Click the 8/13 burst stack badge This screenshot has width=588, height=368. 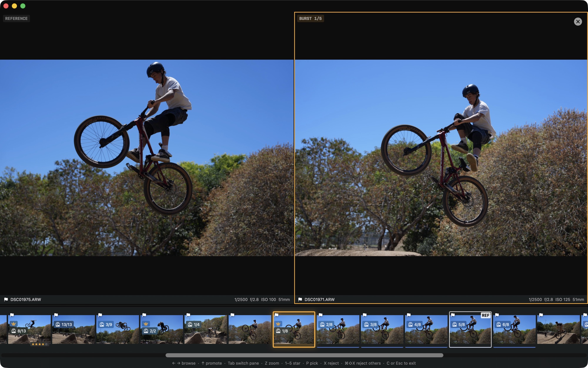point(19,331)
